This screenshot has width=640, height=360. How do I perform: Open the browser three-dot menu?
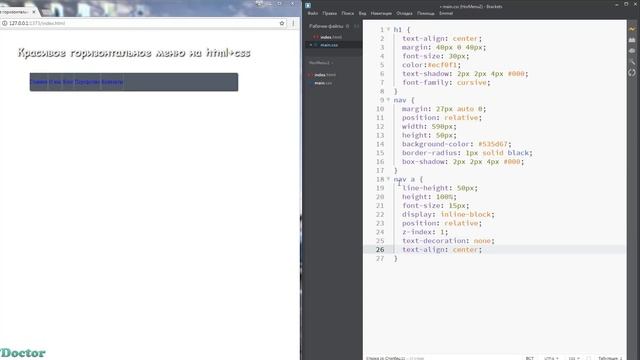293,23
